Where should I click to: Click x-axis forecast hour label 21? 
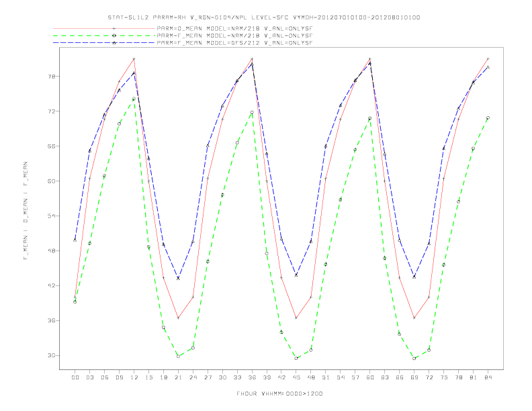178,377
